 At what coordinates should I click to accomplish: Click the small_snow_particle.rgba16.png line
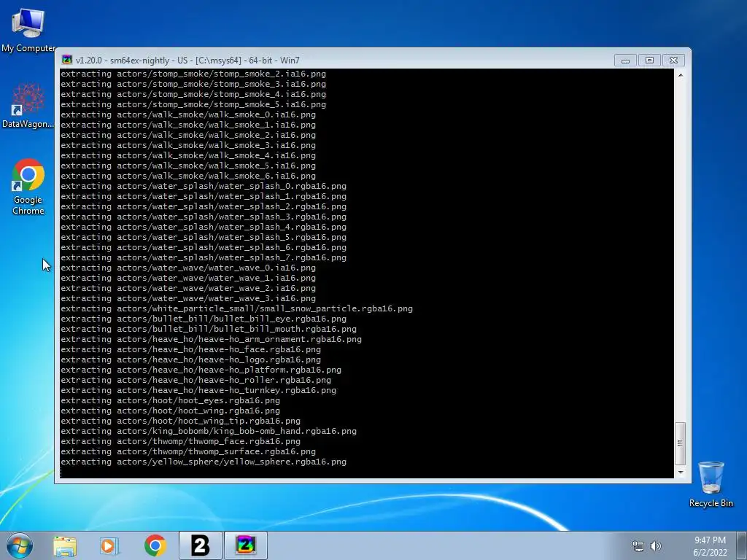point(237,308)
